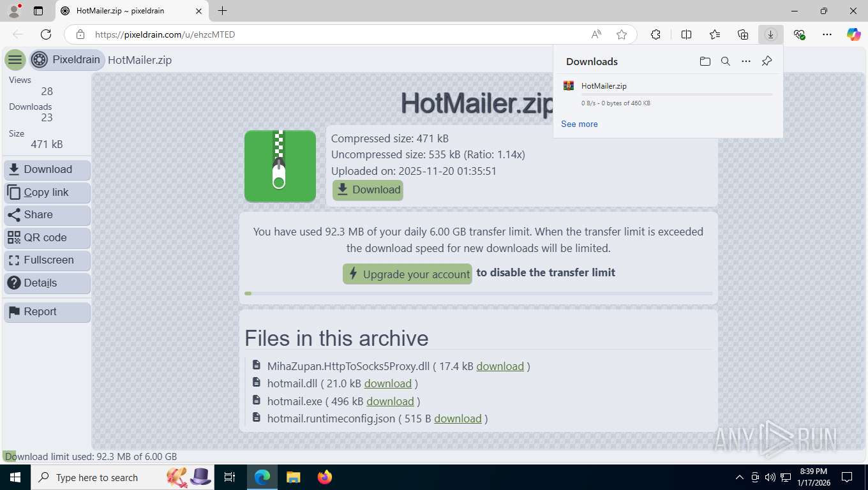This screenshot has height=490, width=868.
Task: Open Task View on taskbar
Action: pyautogui.click(x=230, y=477)
